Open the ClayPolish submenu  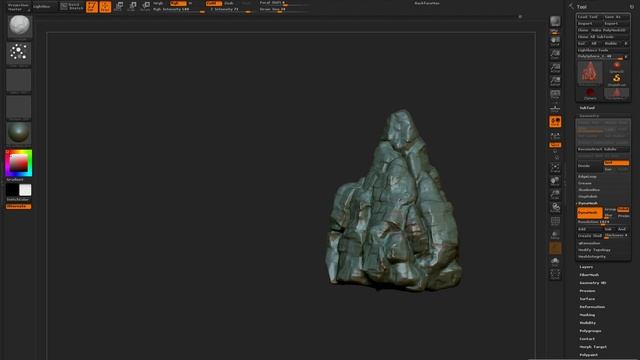(588, 196)
